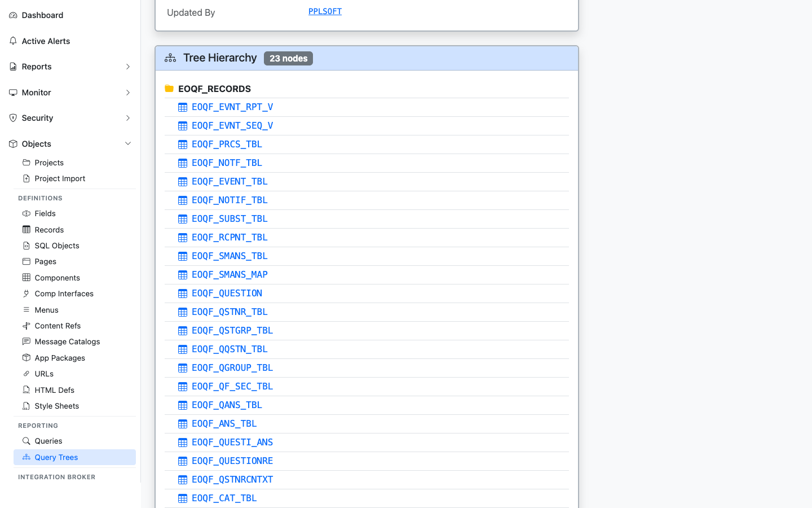Viewport: 812px width, 508px height.
Task: Open the EOQF_SUBST_TBL record link
Action: (x=230, y=218)
